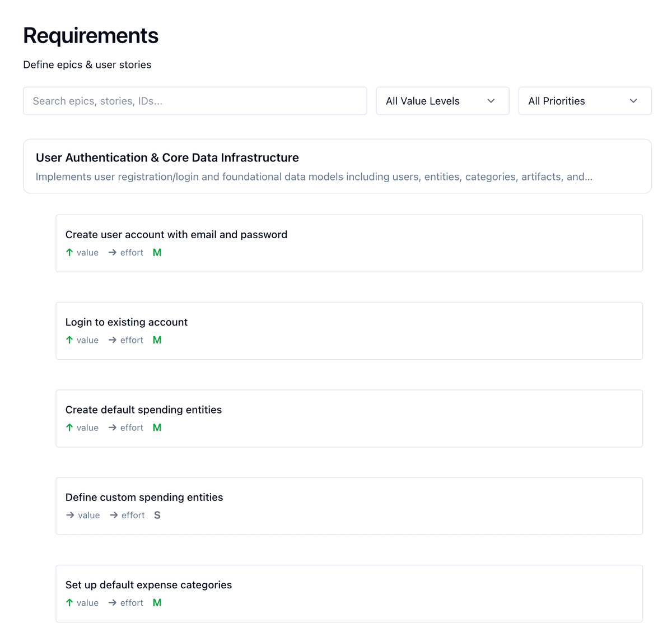672x641 pixels.
Task: Click the chevron on the All Value Levels filter
Action: pos(491,101)
